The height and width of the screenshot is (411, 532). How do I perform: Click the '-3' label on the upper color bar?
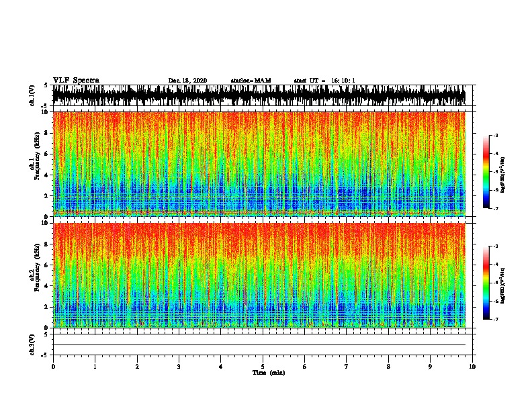click(495, 135)
